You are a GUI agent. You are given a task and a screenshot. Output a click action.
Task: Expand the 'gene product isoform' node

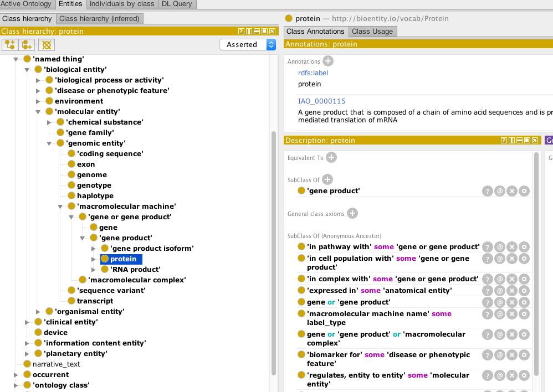tap(94, 249)
